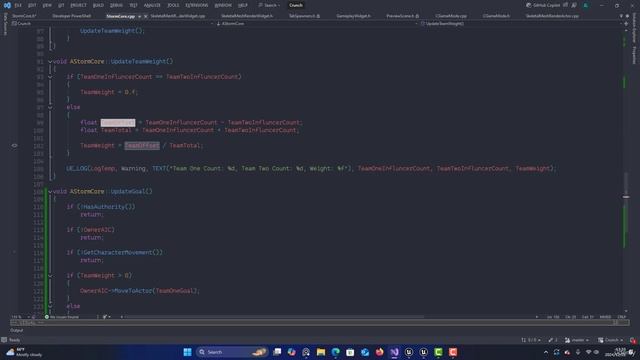Close the StormCore.cpp tab

[x=145, y=16]
